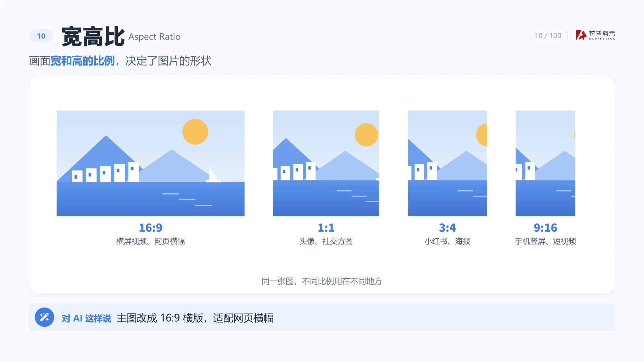Click the note 同一张图，不同比例用在不同地方
This screenshot has width=644, height=362.
322,281
